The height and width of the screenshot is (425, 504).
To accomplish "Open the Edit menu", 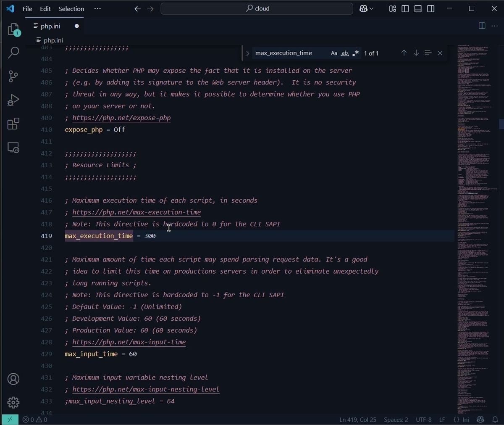I will [45, 9].
